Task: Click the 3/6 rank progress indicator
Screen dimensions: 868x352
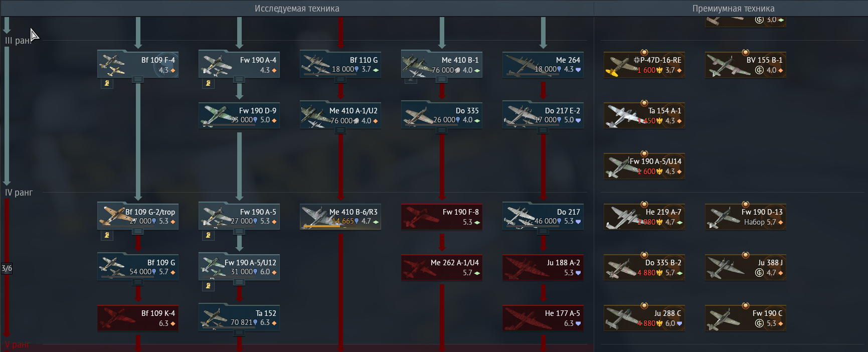Action: pyautogui.click(x=7, y=268)
